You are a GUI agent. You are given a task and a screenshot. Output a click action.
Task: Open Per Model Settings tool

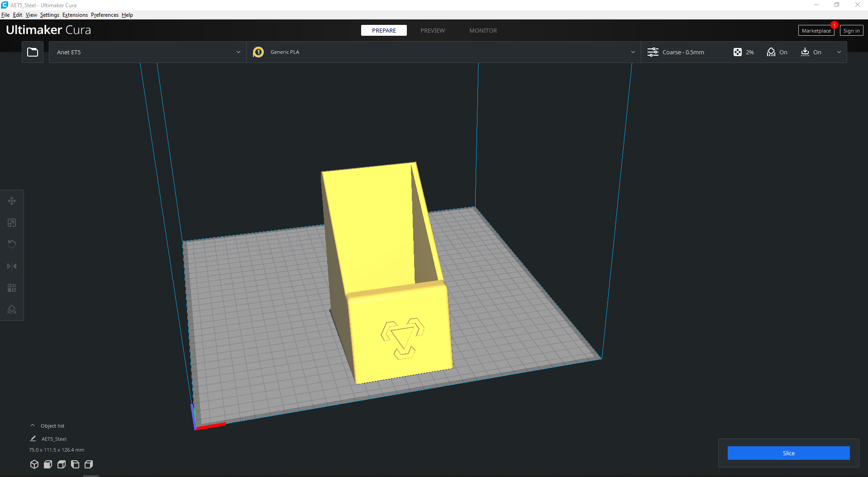coord(12,288)
